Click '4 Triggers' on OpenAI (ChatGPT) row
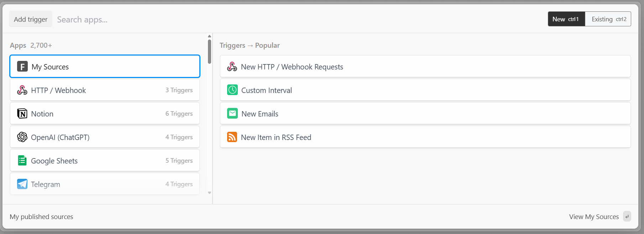644x234 pixels. coord(179,137)
